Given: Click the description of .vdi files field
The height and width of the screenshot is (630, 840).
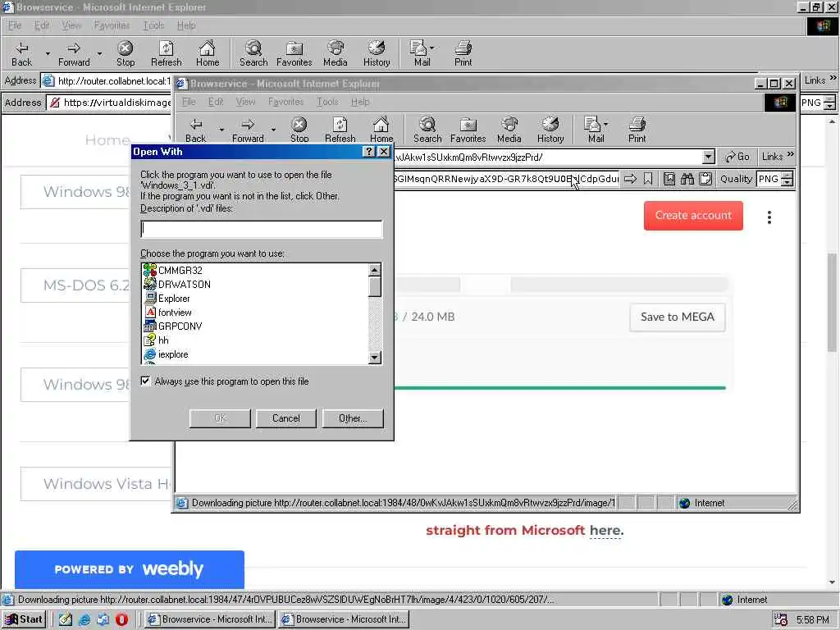Looking at the screenshot, I should (x=262, y=229).
